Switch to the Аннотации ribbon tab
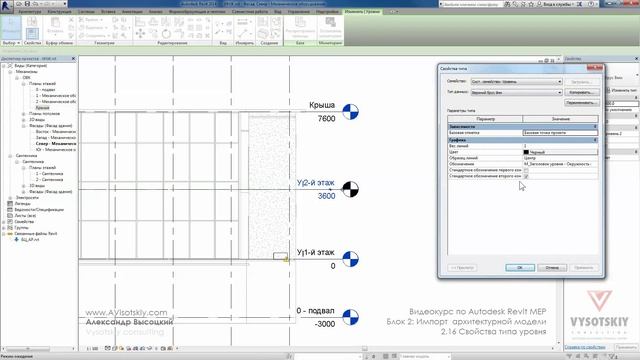This screenshot has height=360, width=640. tap(132, 12)
